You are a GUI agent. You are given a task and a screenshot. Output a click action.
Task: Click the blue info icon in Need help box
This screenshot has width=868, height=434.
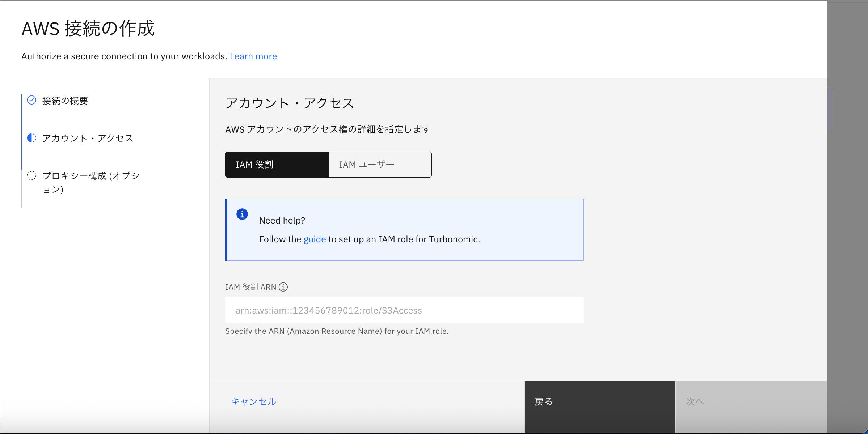coord(242,214)
